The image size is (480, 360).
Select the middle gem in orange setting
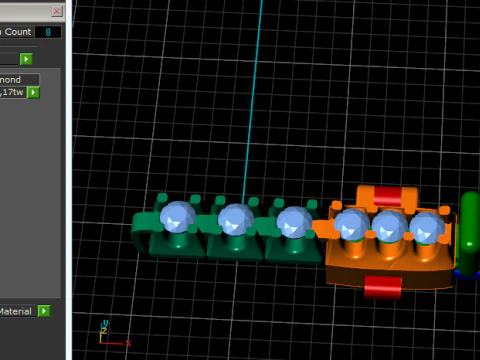(389, 226)
